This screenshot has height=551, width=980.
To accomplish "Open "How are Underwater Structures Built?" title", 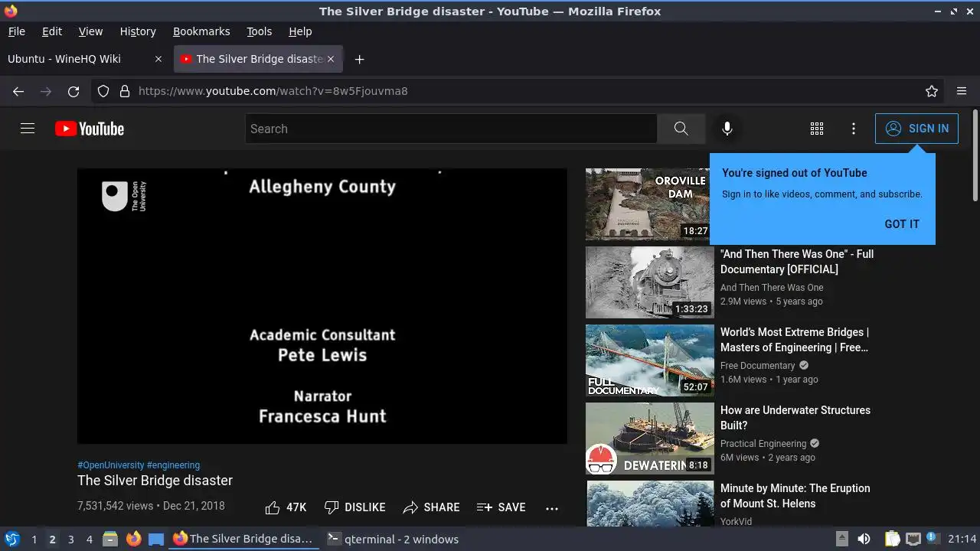I will tap(795, 418).
